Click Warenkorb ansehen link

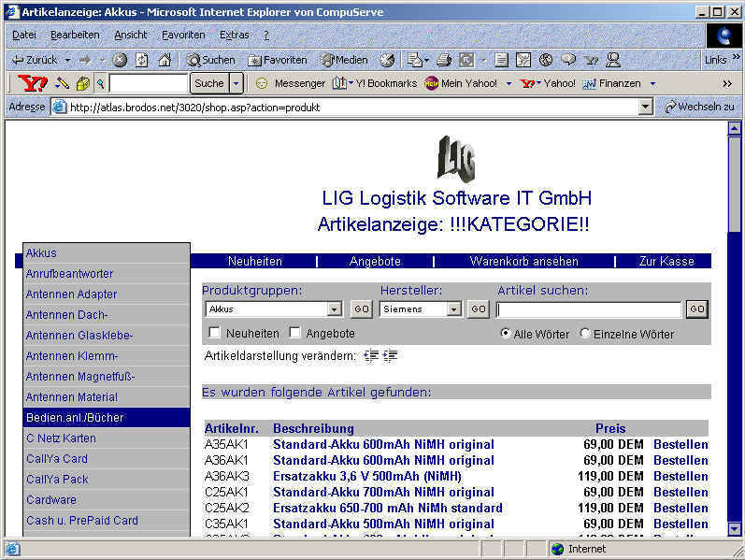click(523, 262)
